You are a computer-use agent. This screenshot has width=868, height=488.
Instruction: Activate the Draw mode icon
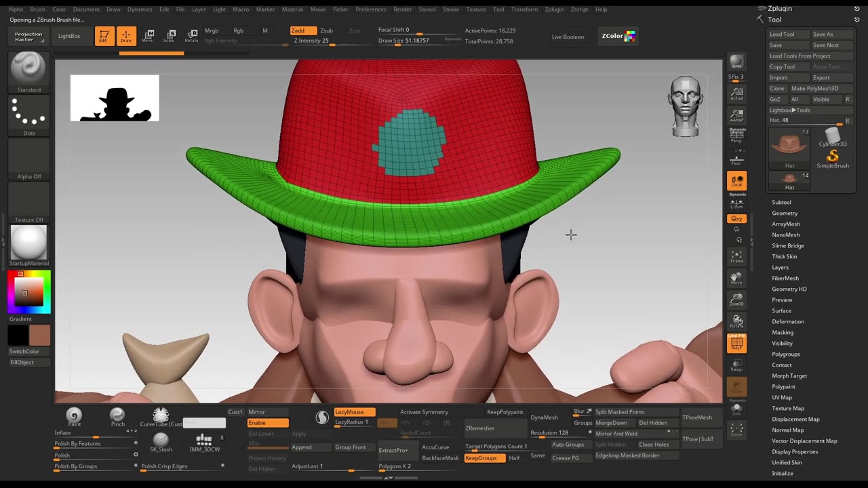[x=126, y=37]
